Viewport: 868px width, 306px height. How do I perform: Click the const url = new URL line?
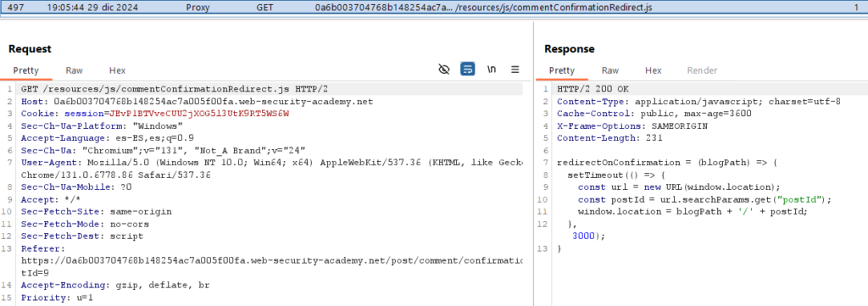pyautogui.click(x=679, y=187)
